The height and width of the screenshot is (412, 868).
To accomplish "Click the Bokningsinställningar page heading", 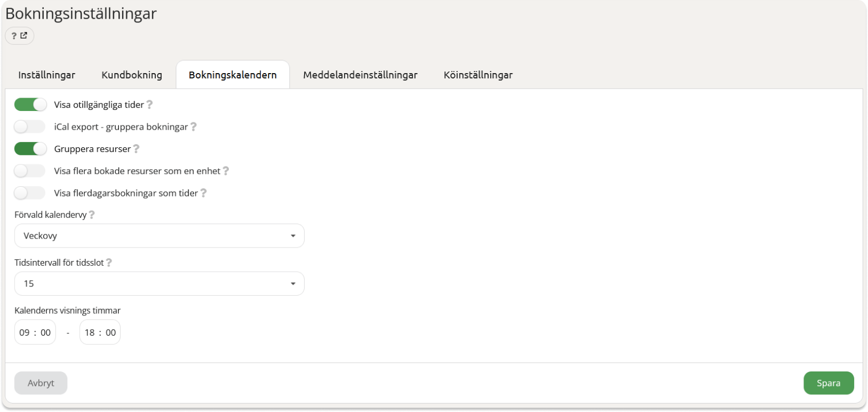I will [x=81, y=13].
